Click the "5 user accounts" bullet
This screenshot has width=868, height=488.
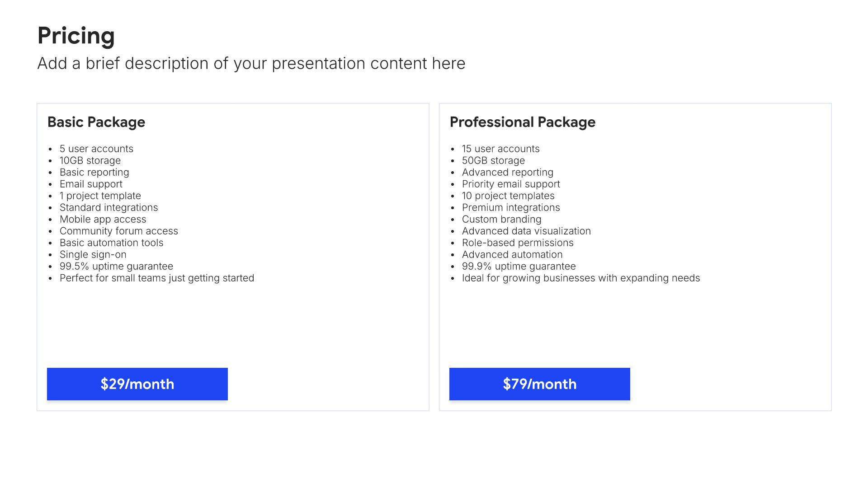coord(96,149)
